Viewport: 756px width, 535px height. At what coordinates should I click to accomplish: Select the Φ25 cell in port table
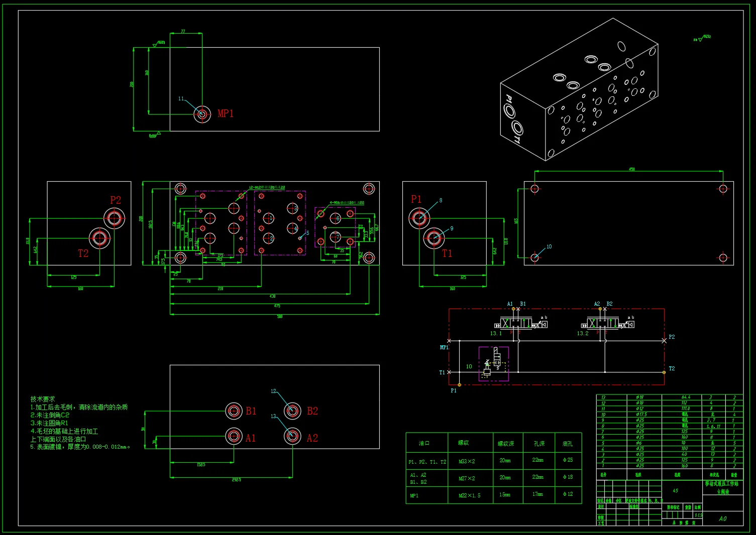pyautogui.click(x=568, y=460)
